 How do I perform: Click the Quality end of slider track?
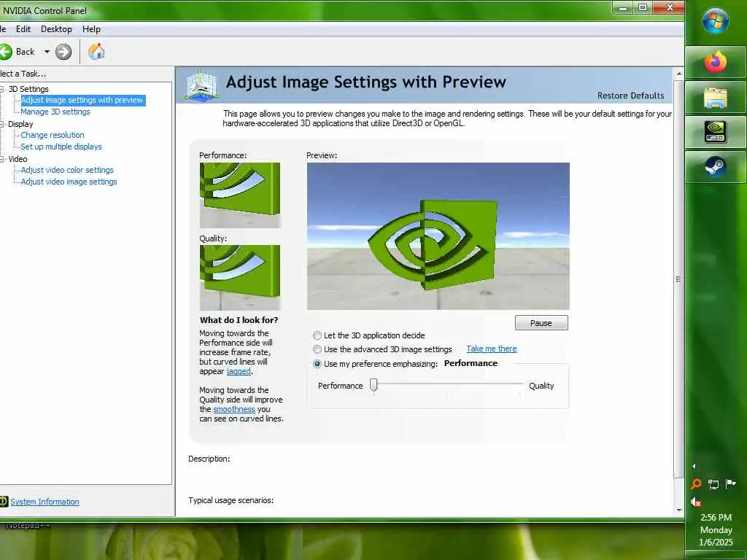pyautogui.click(x=521, y=383)
